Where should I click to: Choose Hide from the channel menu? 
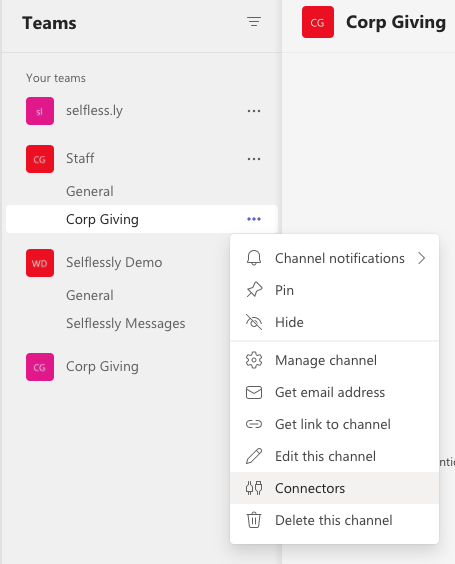(x=335, y=322)
